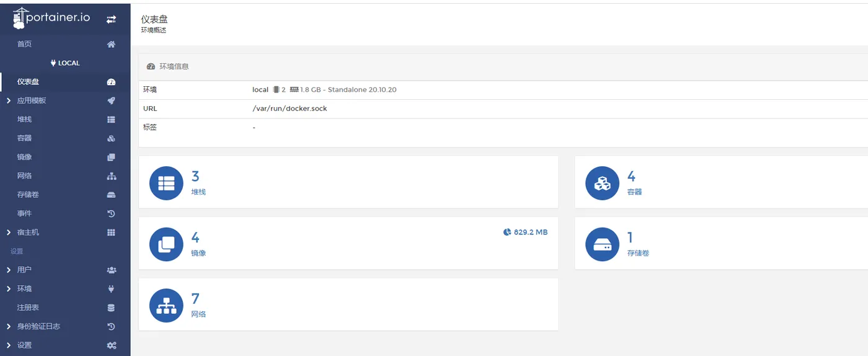Open 事件 from the sidebar menu
The image size is (868, 356).
click(x=24, y=213)
